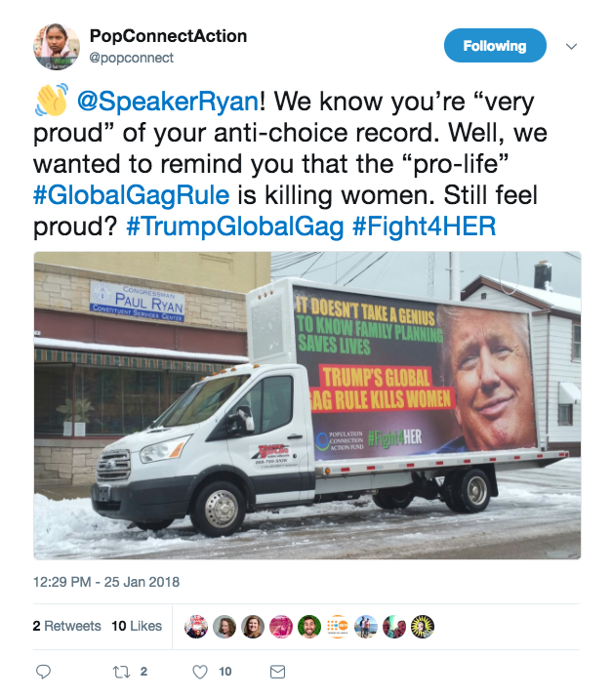View the 2 Retweets list
Screen dimensions: 612x700
click(x=67, y=626)
